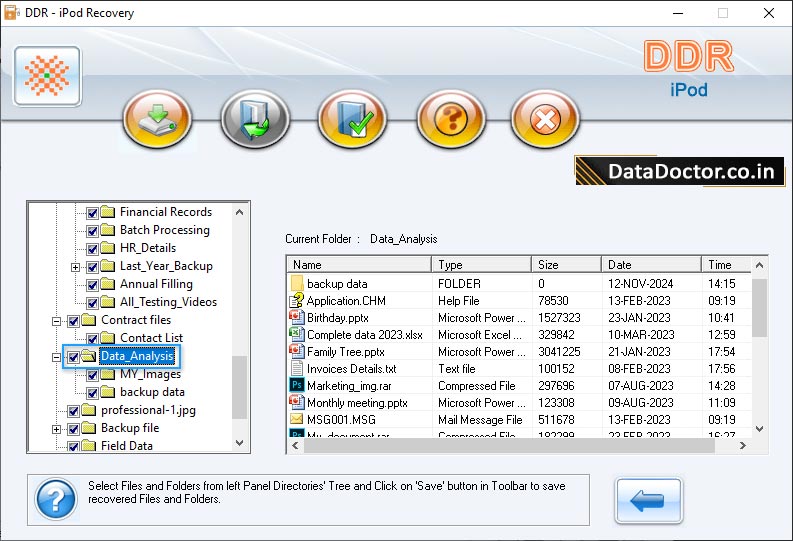Viewport: 793px width, 541px height.
Task: Toggle the Backup file checkbox
Action: (x=73, y=429)
